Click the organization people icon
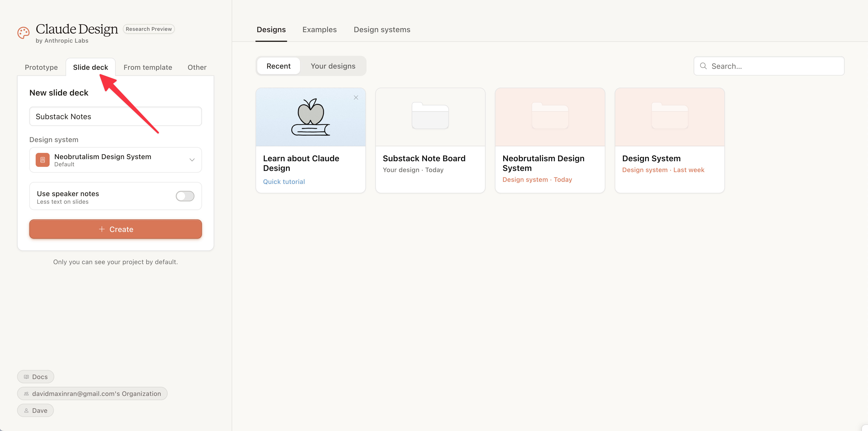Viewport: 868px width, 431px height. (26, 394)
